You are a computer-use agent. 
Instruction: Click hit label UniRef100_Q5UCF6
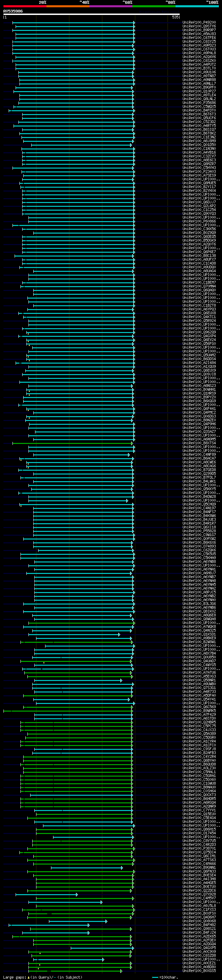point(199,118)
